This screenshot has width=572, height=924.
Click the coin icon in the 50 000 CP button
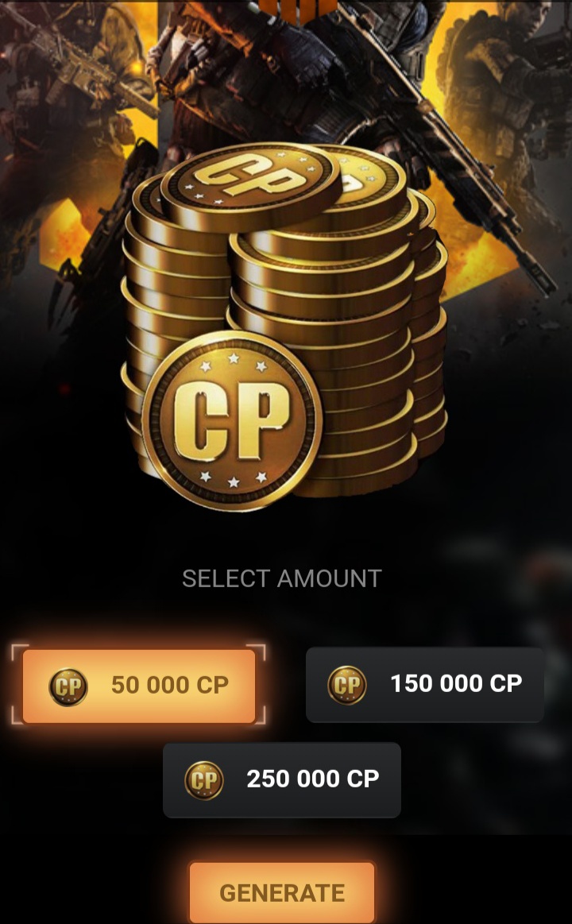[68, 686]
